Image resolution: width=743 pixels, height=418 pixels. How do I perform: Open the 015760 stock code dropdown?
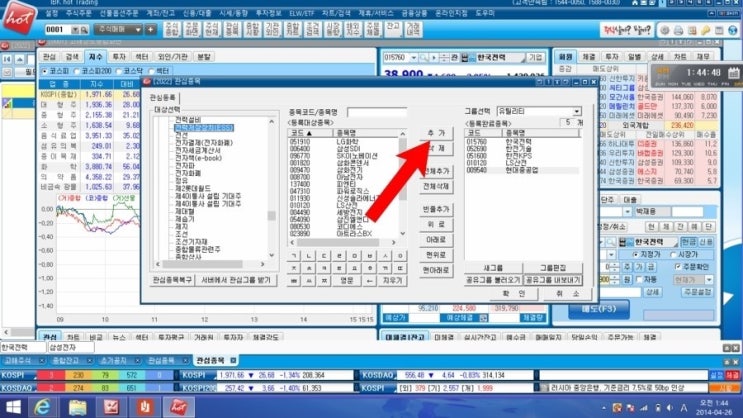point(413,58)
